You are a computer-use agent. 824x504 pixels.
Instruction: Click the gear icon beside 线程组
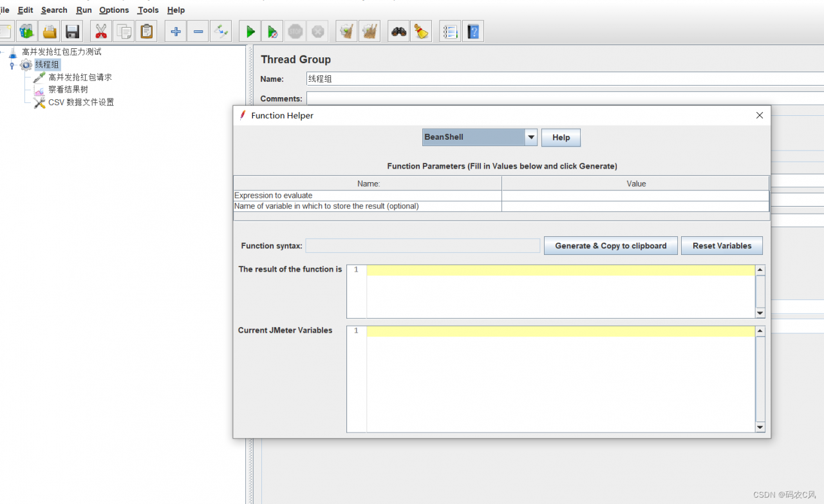tap(26, 64)
